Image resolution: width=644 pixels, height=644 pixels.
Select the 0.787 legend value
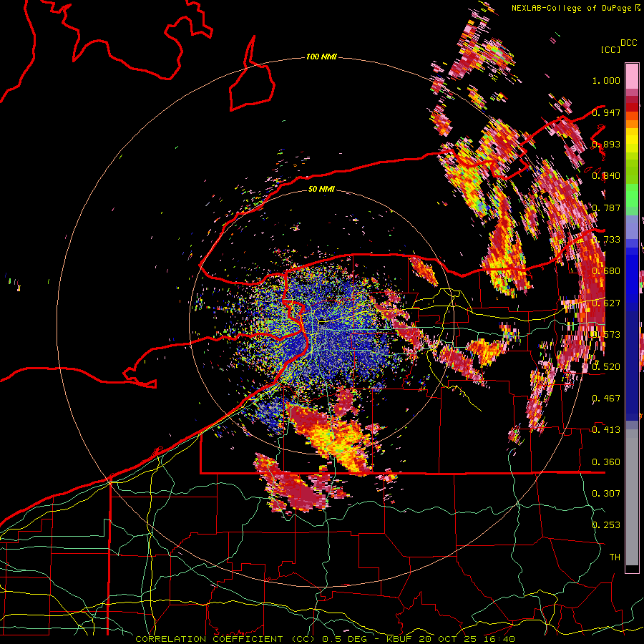tap(606, 208)
